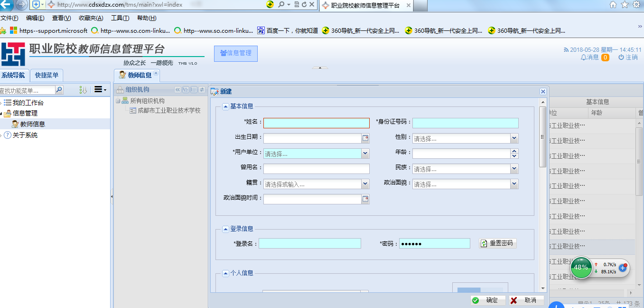Click the 消息 bell notification
This screenshot has height=308, width=644.
(590, 57)
